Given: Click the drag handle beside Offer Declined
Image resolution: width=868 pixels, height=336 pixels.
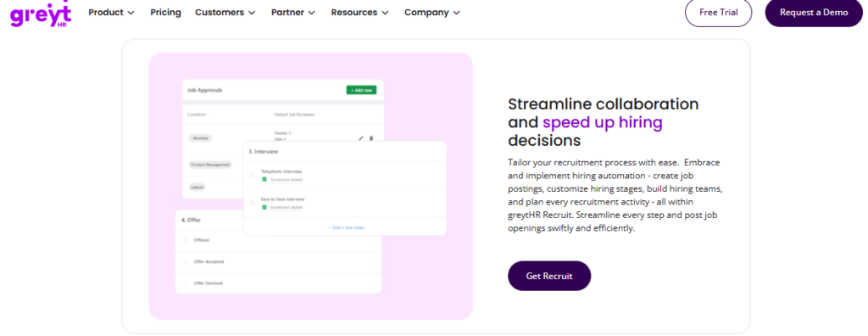Looking at the screenshot, I should tap(186, 283).
